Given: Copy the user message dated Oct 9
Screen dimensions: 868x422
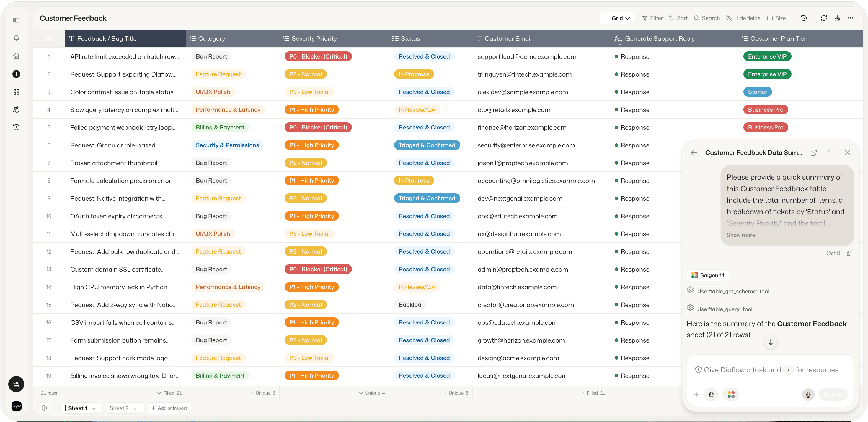Looking at the screenshot, I should 849,253.
